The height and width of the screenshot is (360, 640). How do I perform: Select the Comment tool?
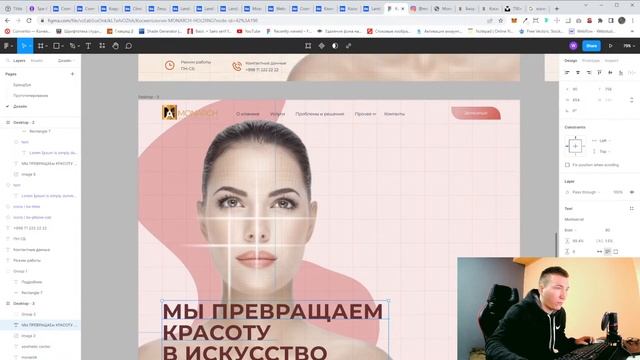click(x=129, y=46)
